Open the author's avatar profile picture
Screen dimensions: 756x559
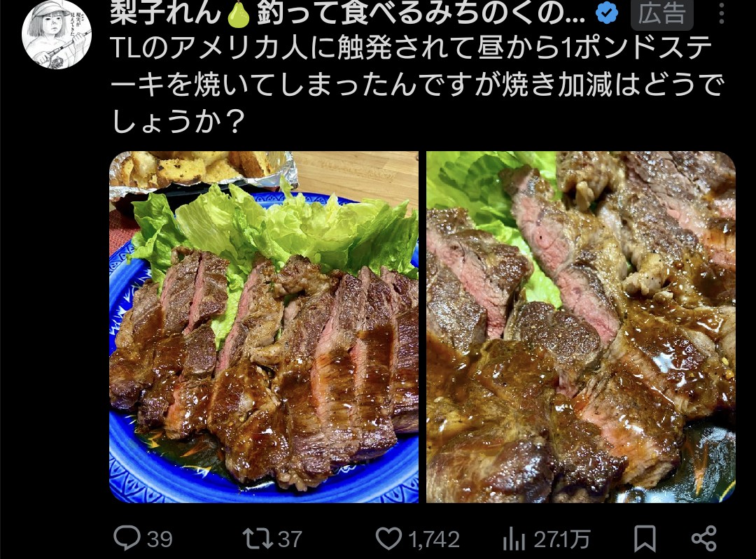point(57,35)
